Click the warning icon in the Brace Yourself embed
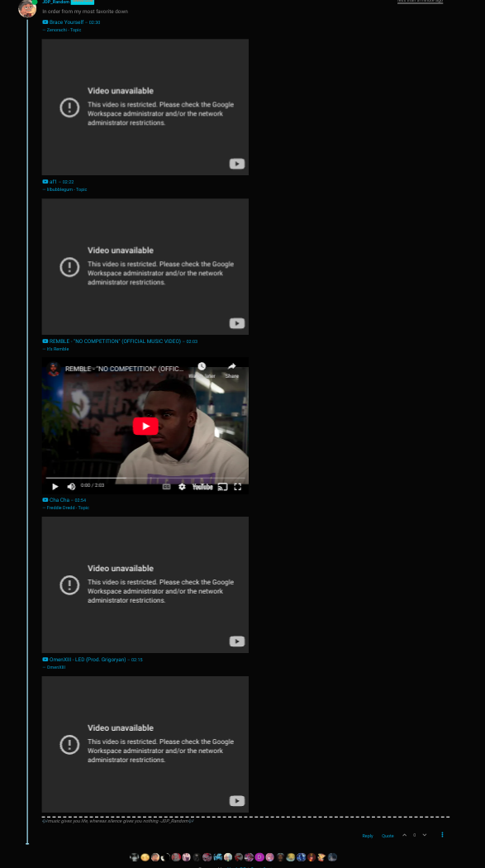This screenshot has height=868, width=485. pyautogui.click(x=69, y=107)
